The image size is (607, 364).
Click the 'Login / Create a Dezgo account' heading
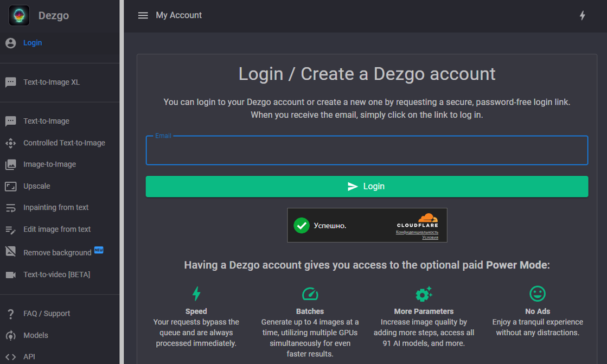367,74
